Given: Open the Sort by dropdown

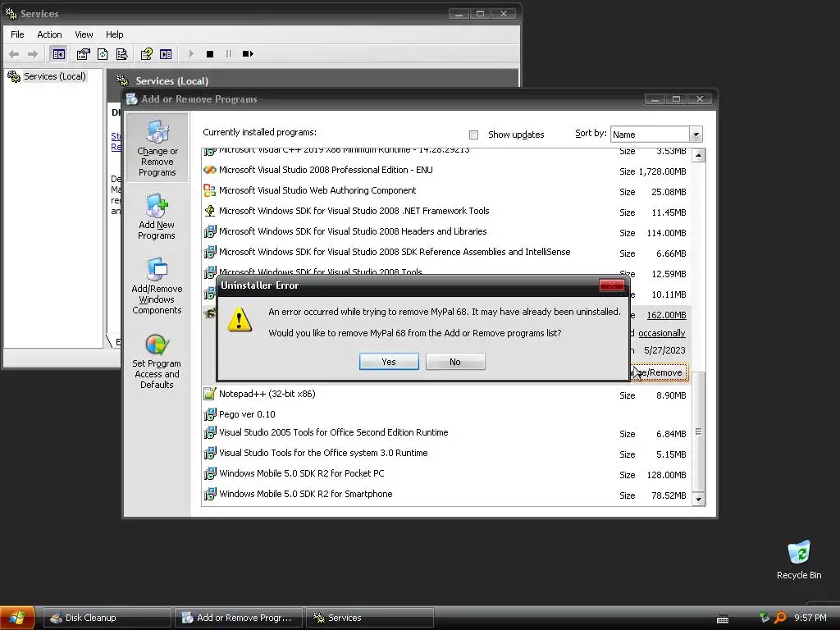Looking at the screenshot, I should (x=696, y=134).
